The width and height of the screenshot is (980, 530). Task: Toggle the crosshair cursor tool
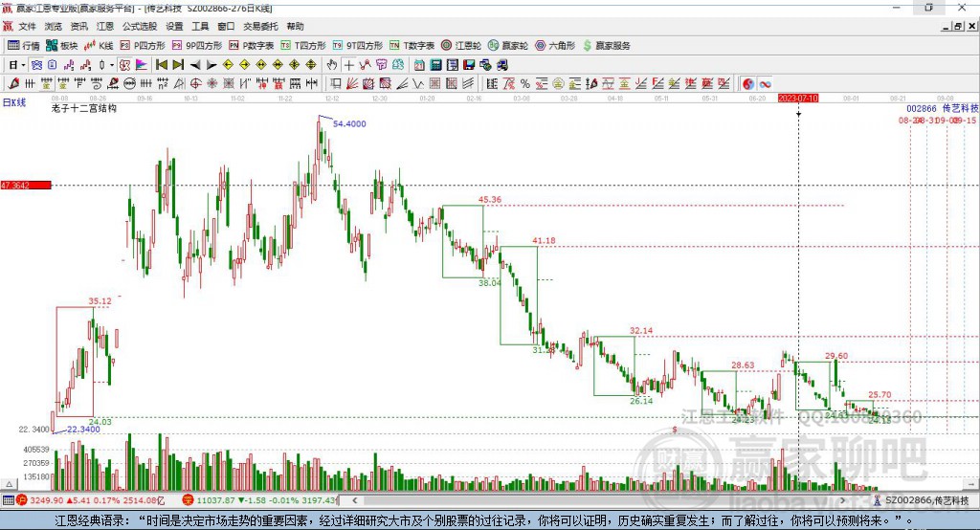click(x=348, y=65)
